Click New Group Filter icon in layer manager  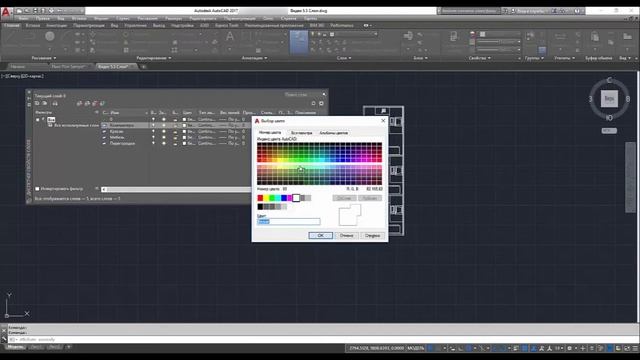tap(45, 104)
